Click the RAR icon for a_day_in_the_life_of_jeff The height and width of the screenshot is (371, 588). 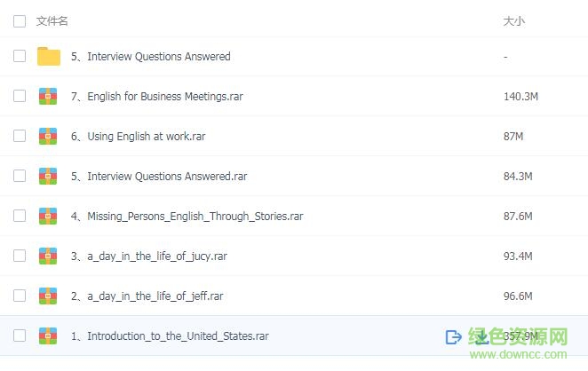coord(48,296)
